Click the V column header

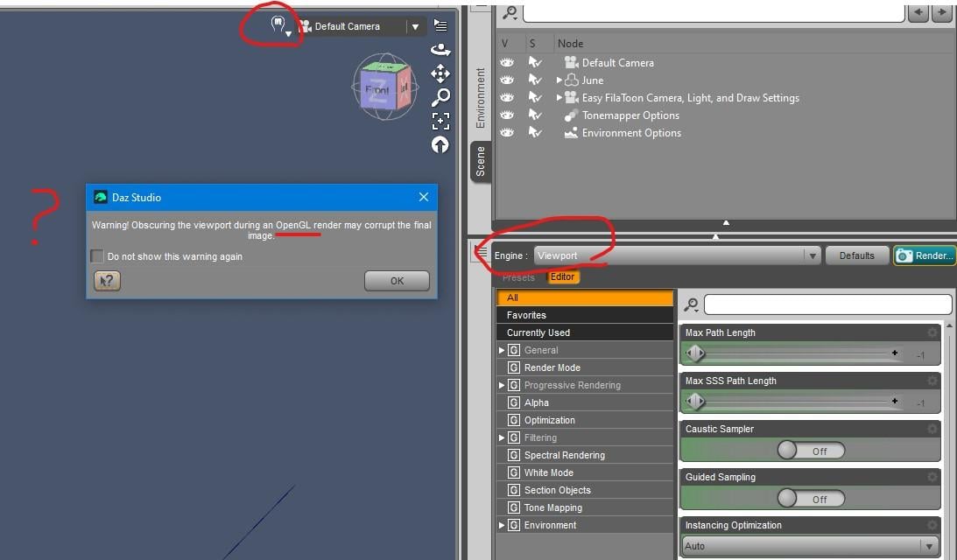pyautogui.click(x=504, y=43)
